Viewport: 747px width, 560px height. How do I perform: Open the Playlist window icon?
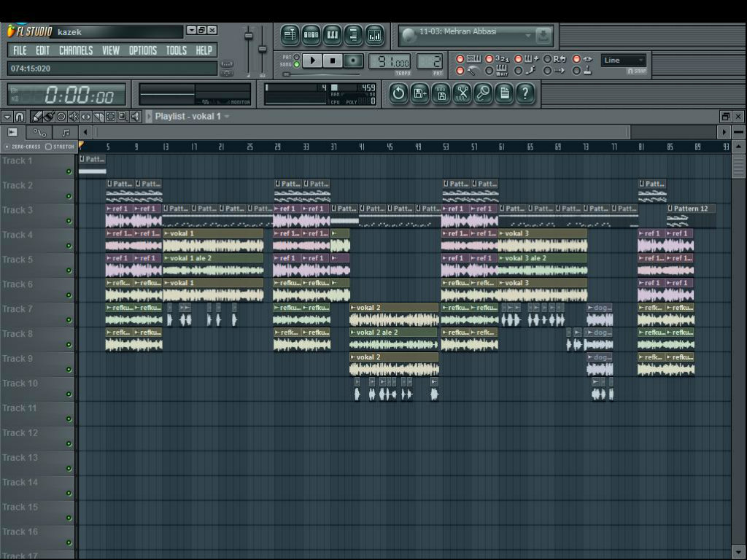click(x=290, y=35)
